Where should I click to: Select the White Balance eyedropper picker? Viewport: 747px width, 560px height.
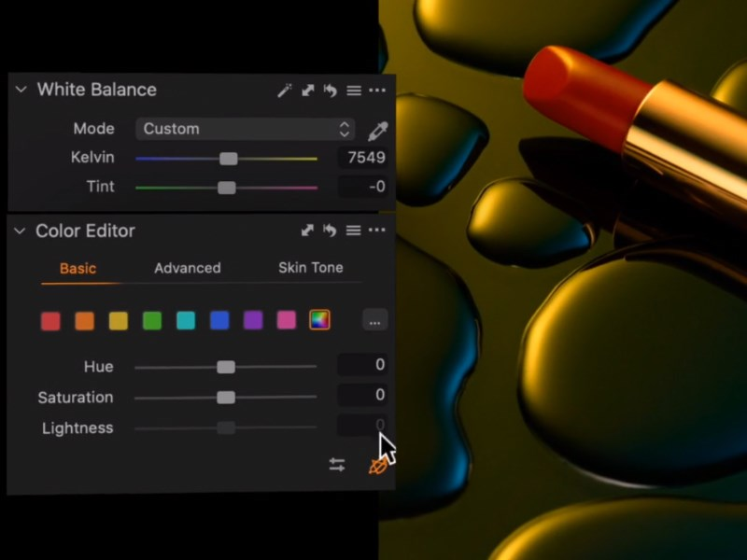(x=378, y=131)
